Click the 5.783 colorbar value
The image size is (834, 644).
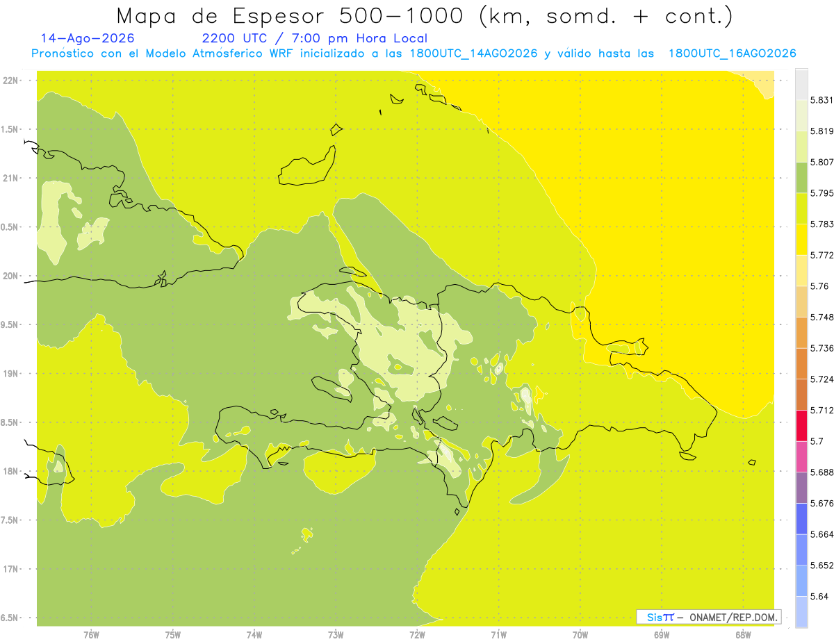[822, 224]
